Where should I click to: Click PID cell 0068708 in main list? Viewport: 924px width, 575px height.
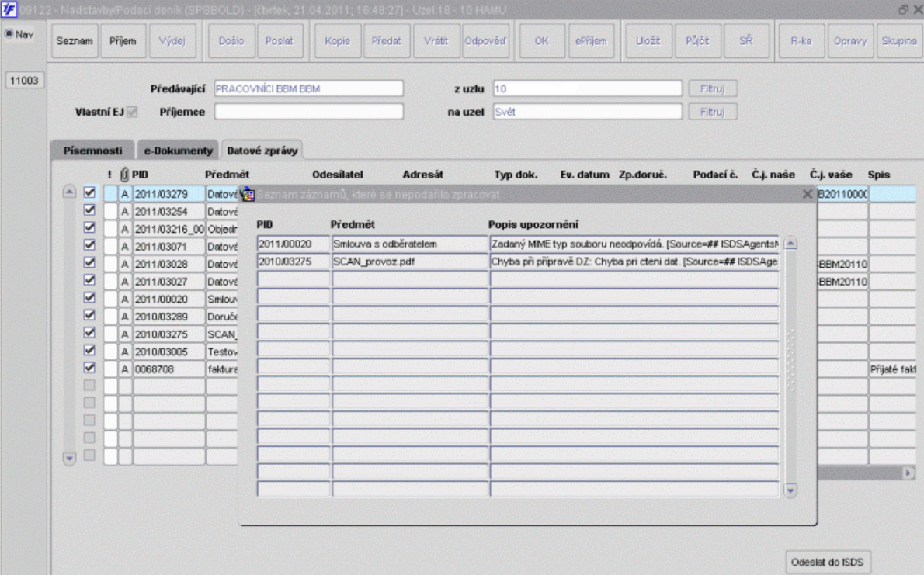tap(168, 369)
